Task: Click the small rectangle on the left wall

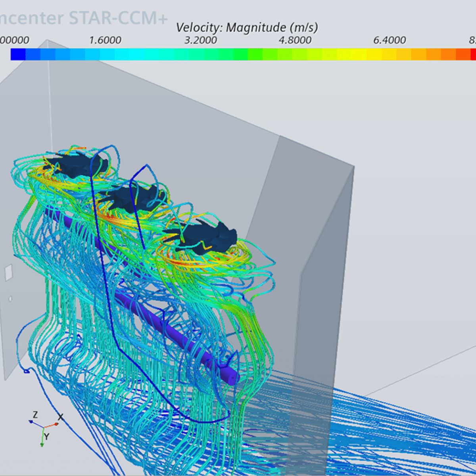Action: [8, 273]
